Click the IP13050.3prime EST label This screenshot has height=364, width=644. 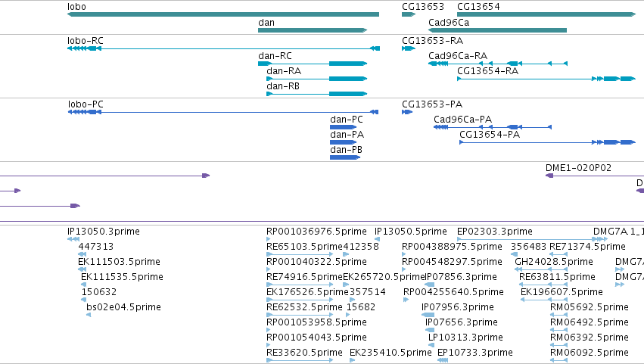(104, 232)
